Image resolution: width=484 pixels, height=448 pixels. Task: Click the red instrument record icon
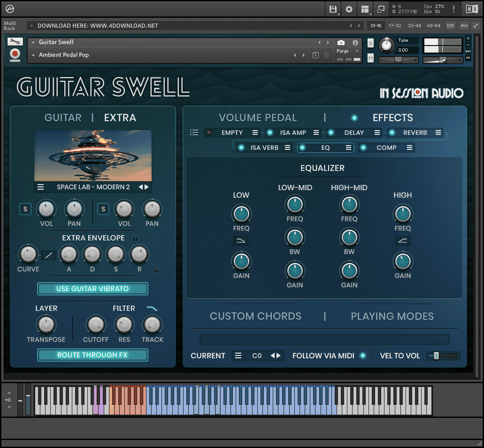tap(15, 55)
